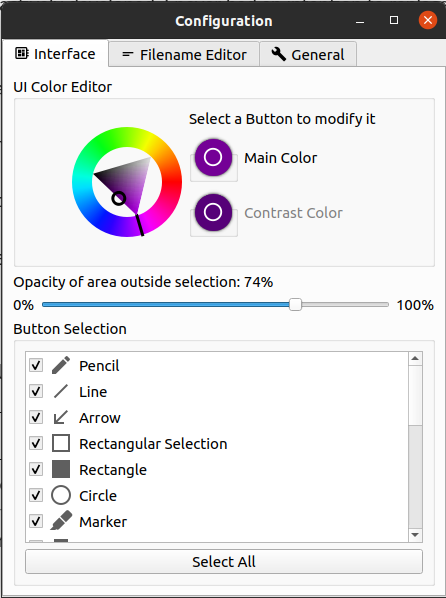Select the Line tool icon
The height and width of the screenshot is (598, 446).
click(61, 391)
